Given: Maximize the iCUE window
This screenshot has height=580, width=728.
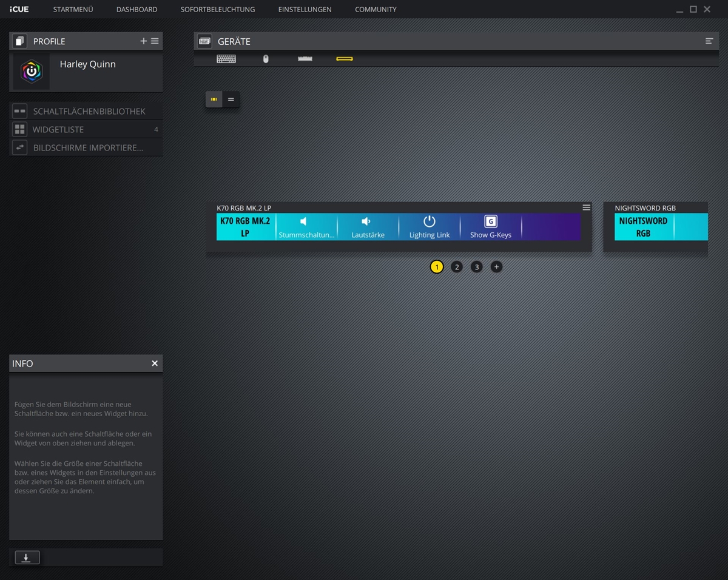Looking at the screenshot, I should pos(693,10).
